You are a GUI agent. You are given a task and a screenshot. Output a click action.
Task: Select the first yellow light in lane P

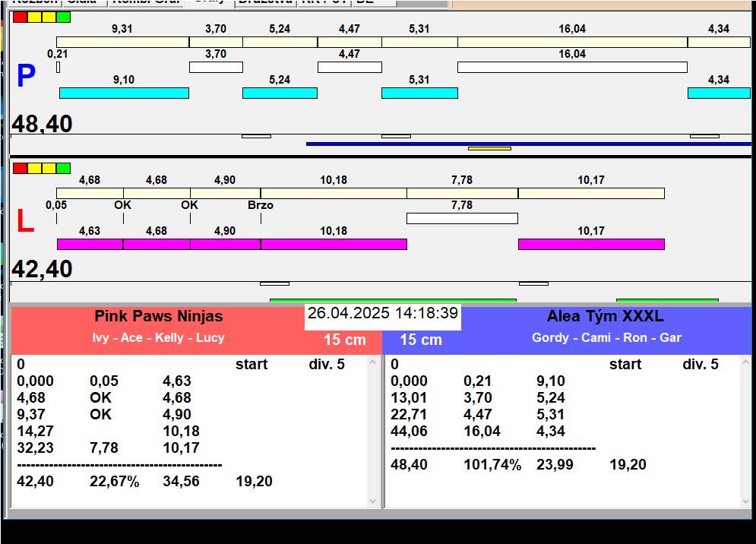[35, 17]
